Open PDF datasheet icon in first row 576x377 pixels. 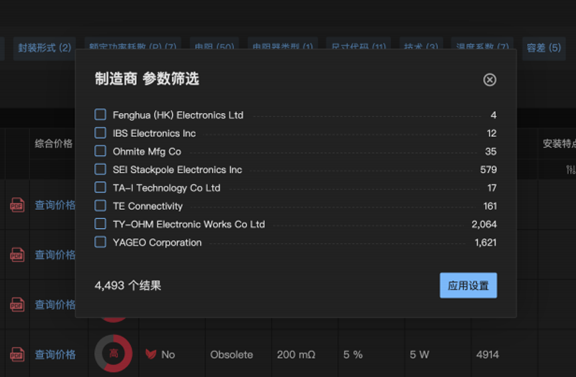(17, 205)
